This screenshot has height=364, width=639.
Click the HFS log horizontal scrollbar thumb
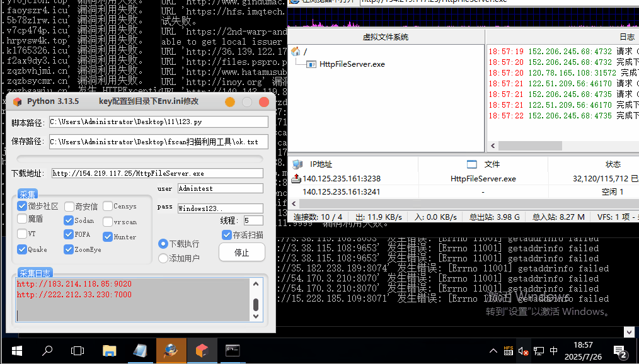(x=530, y=145)
